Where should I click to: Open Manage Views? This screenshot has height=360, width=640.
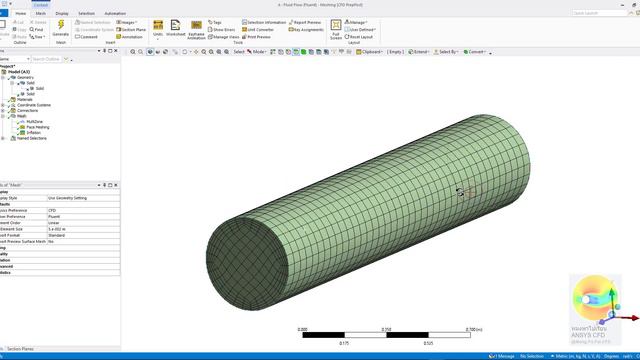pyautogui.click(x=224, y=37)
